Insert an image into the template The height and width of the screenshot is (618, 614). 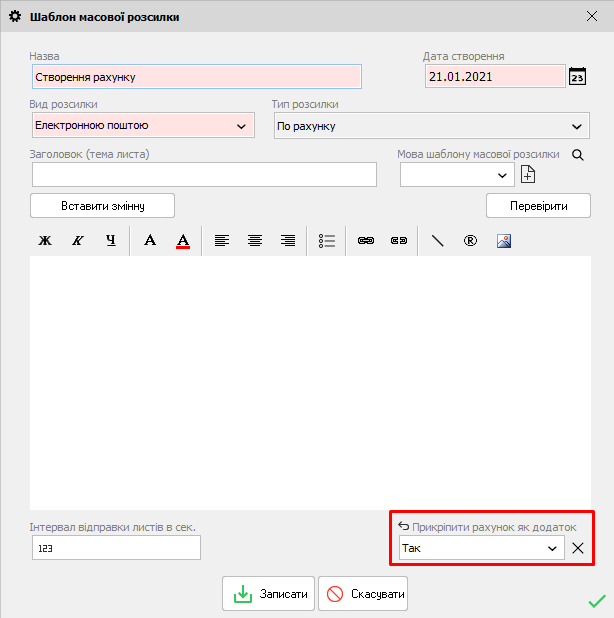pos(504,241)
